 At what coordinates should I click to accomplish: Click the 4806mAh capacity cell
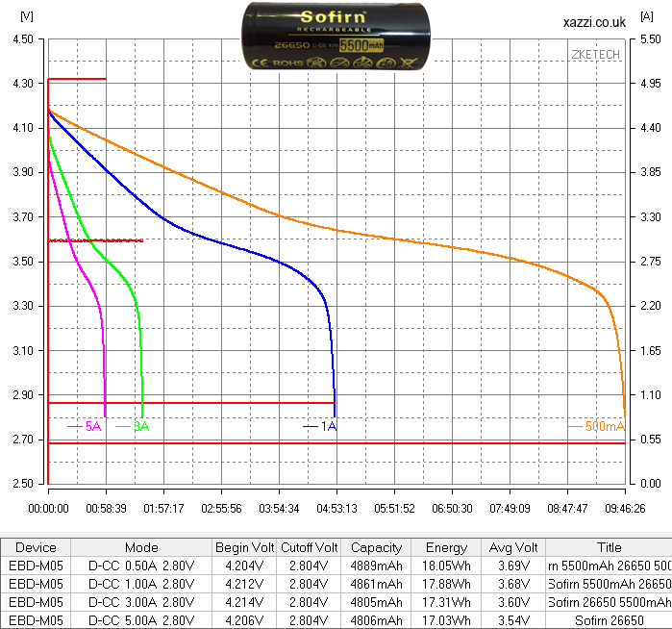[376, 620]
